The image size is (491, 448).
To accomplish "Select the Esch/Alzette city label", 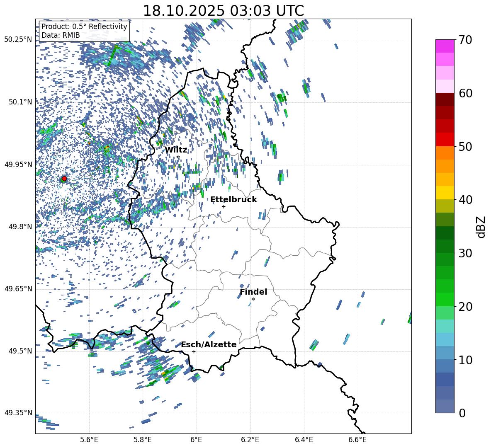I will pyautogui.click(x=209, y=345).
